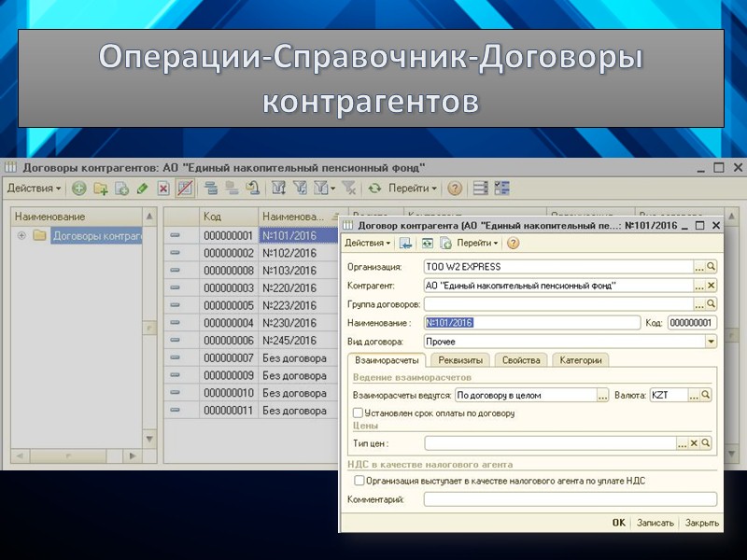Screen dimensions: 747x560
Task: Switch to the Взаиморасчеты tab
Action: 387,360
